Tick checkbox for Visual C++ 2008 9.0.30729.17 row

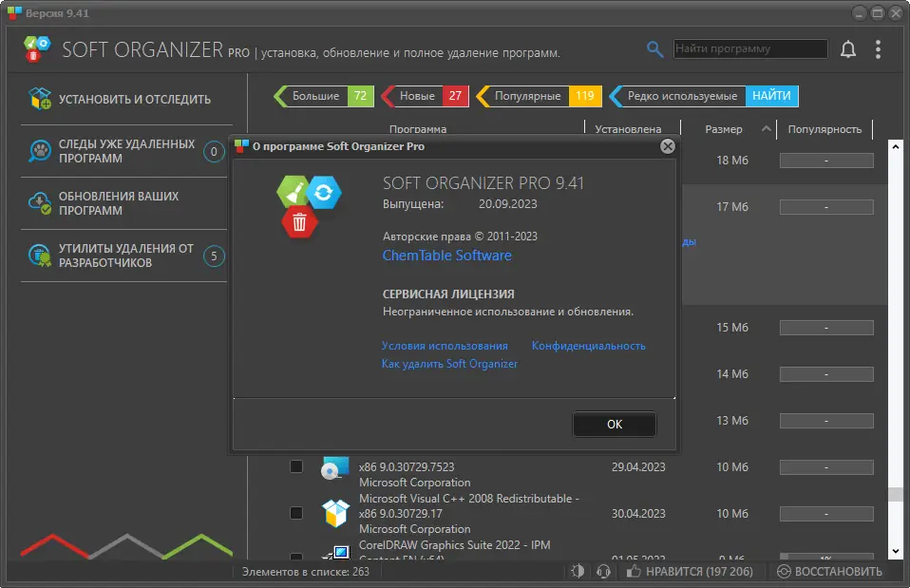(x=296, y=513)
